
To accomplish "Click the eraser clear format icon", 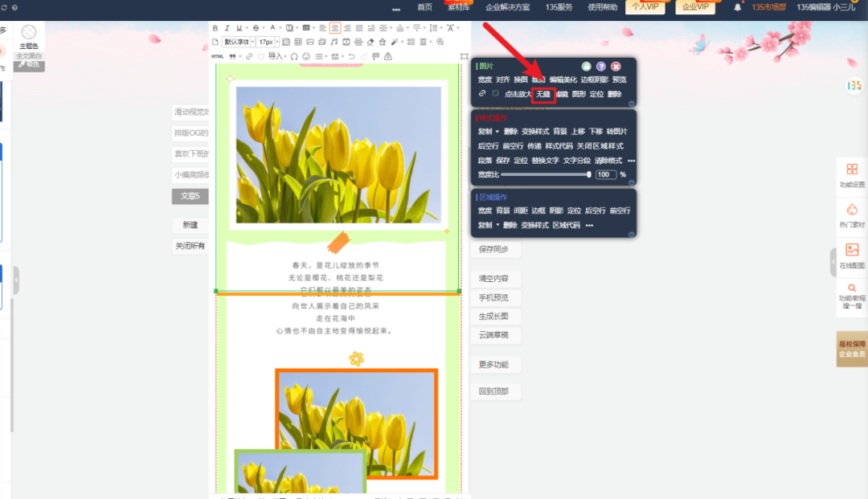I will pos(371,42).
